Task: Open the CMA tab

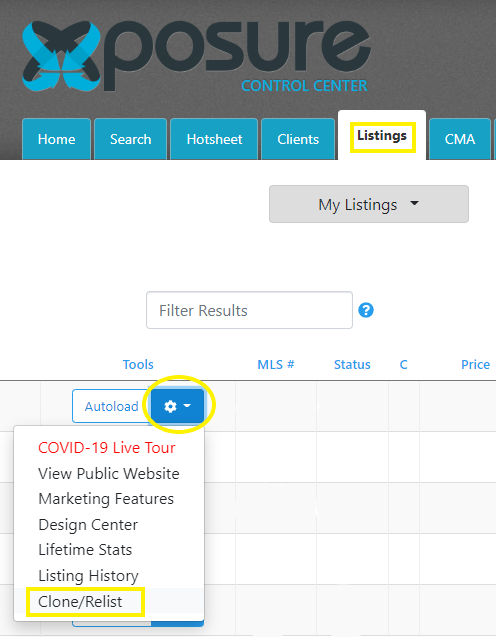Action: coord(460,139)
